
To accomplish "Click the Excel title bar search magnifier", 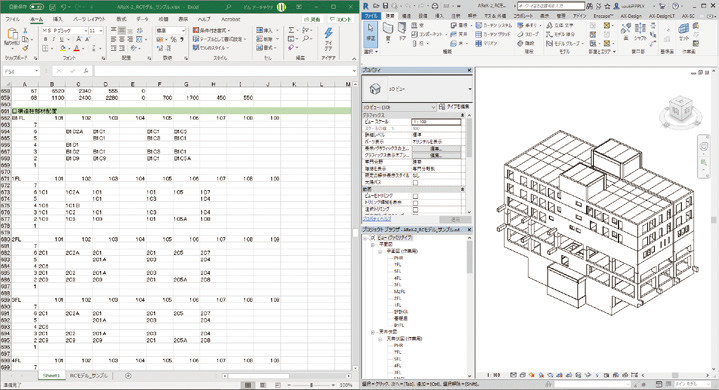I will click(228, 7).
